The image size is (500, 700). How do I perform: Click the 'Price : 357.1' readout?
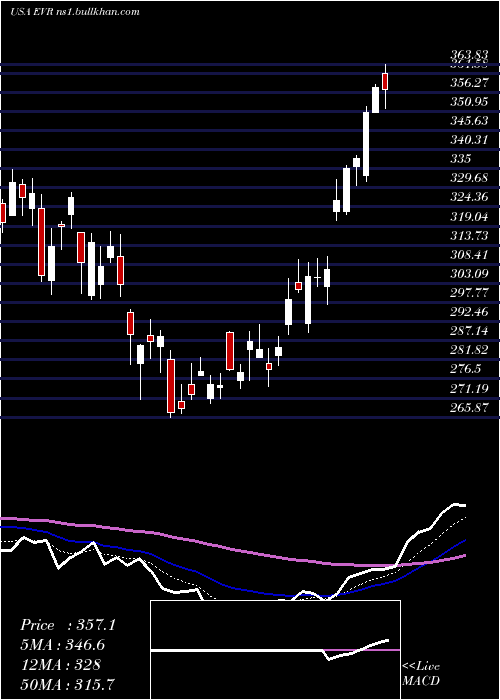coord(68,625)
